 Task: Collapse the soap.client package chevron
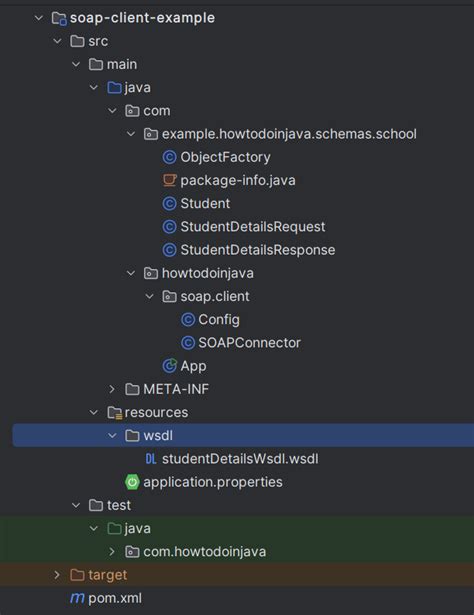[149, 297]
